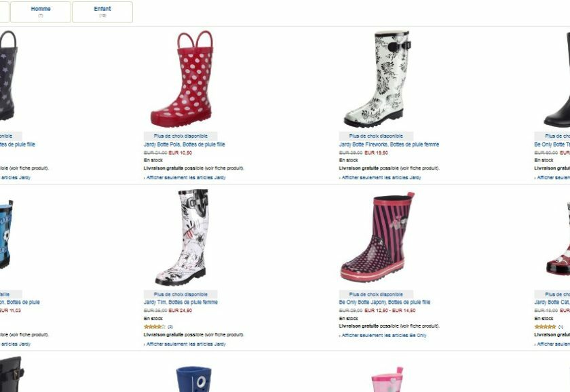Open the Homme category tab
This screenshot has width=570, height=392.
pyautogui.click(x=41, y=12)
